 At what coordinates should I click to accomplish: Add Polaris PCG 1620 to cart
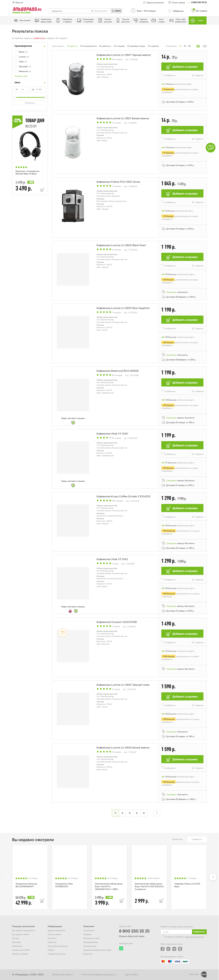point(182,194)
